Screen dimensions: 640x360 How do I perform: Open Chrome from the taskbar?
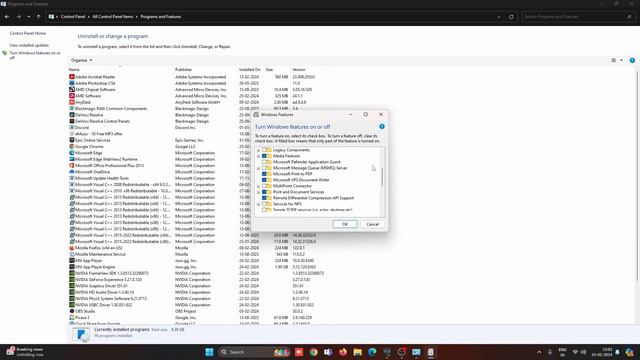tap(313, 352)
